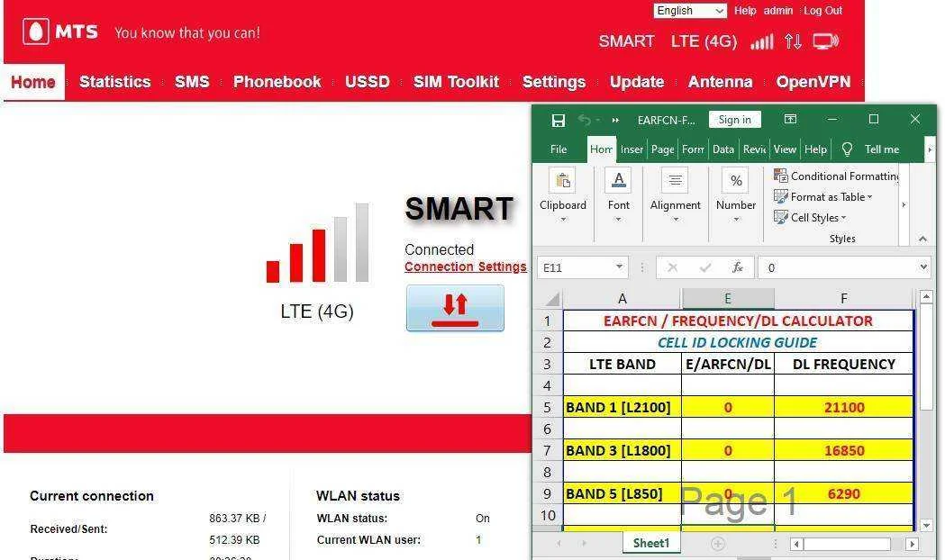Screen dimensions: 945x560
Task: Switch to Excel Formulas ribbon tab
Action: (x=693, y=149)
